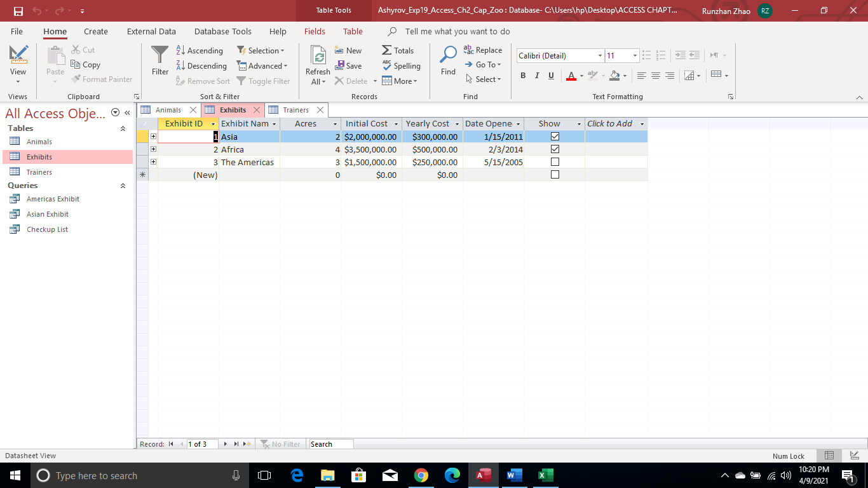Open the Selection dropdown
Viewport: 868px width, 488px height.
[x=261, y=50]
